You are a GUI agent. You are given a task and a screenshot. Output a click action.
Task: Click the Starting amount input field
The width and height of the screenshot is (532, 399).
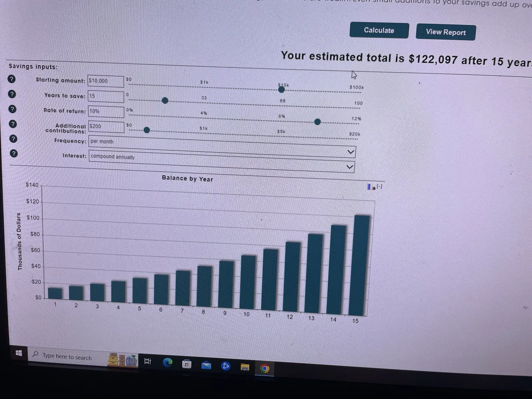click(106, 81)
